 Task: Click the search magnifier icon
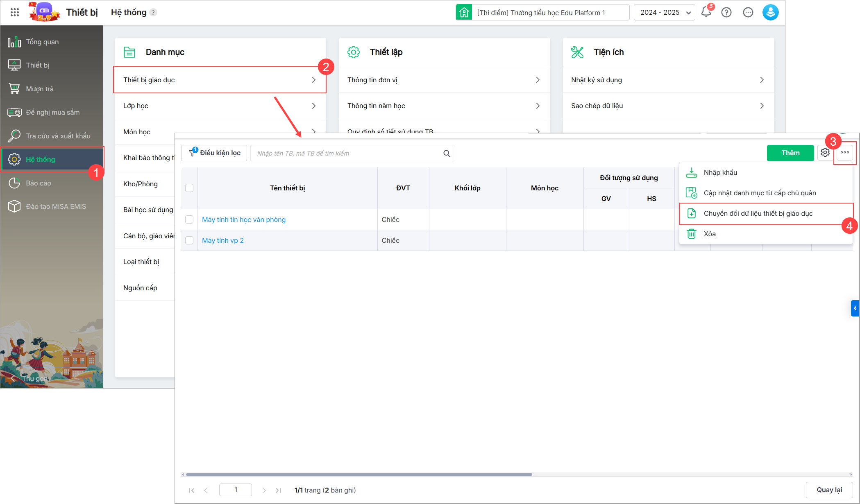tap(447, 154)
